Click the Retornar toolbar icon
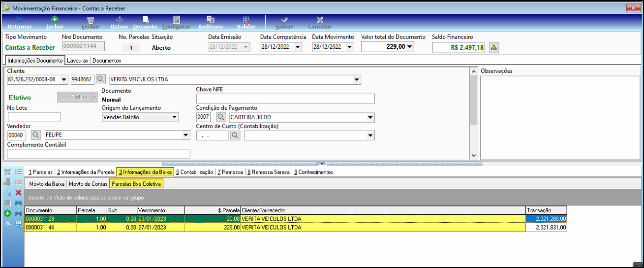The height and width of the screenshot is (268, 644). tap(20, 20)
